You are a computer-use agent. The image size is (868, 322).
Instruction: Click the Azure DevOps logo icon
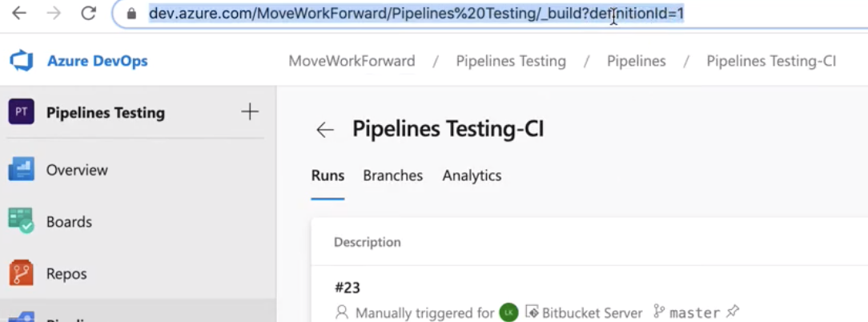coord(22,61)
